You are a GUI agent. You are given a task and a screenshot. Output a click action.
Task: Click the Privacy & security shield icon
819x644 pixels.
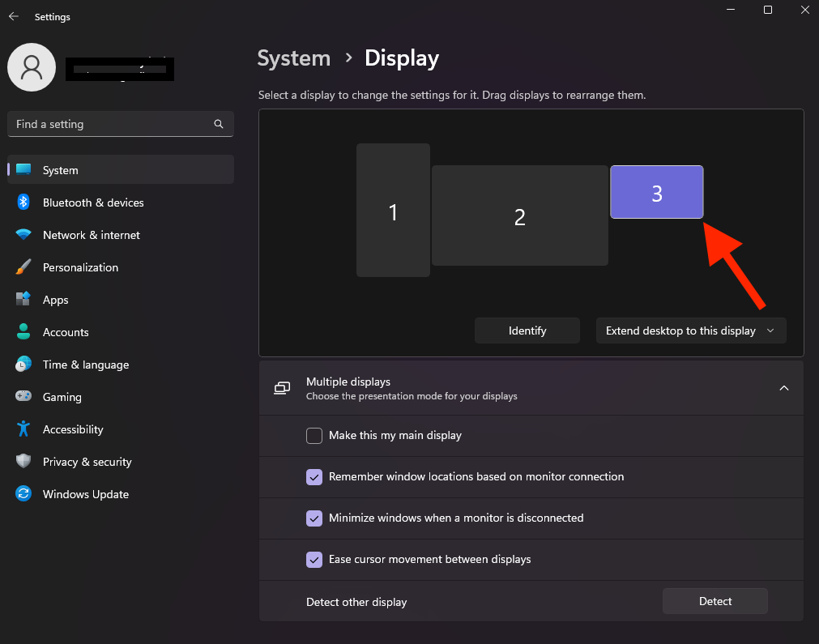[x=23, y=462]
